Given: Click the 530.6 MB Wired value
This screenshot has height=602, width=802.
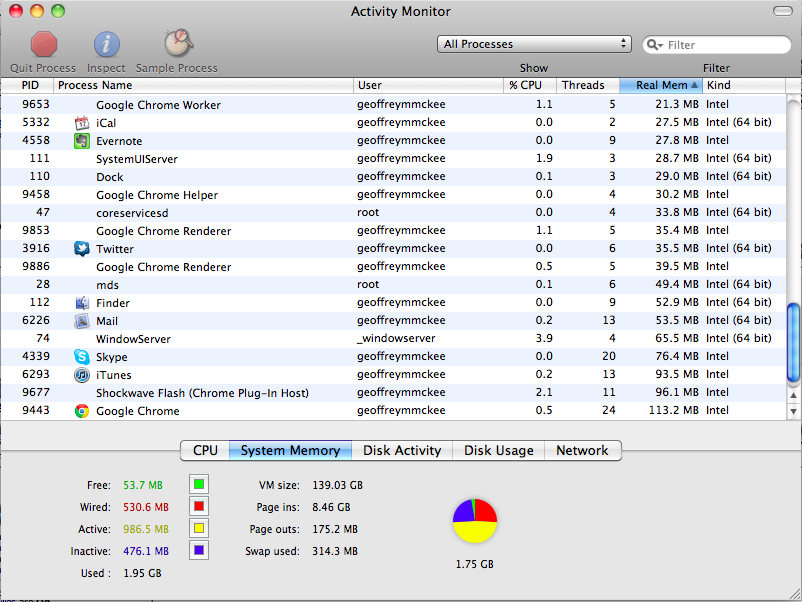Looking at the screenshot, I should click(x=146, y=507).
